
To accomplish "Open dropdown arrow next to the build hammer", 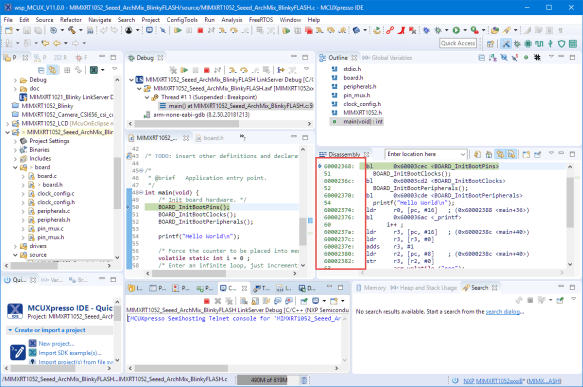I will click(x=80, y=30).
